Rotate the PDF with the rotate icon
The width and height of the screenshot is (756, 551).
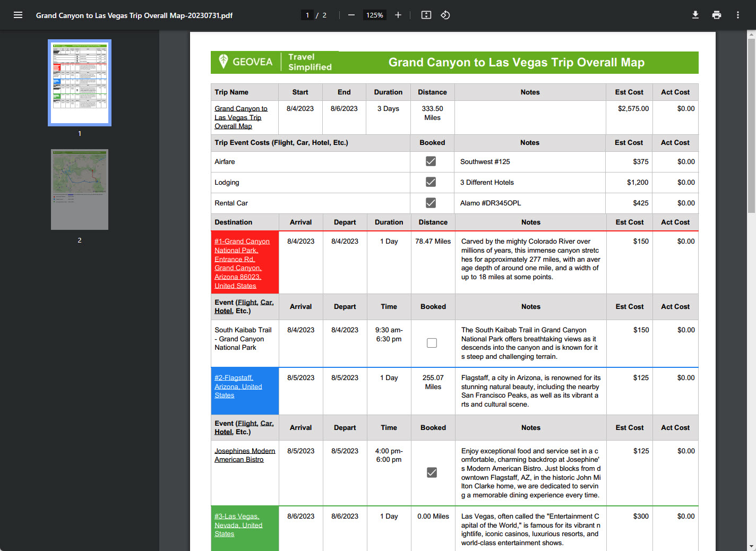click(445, 15)
